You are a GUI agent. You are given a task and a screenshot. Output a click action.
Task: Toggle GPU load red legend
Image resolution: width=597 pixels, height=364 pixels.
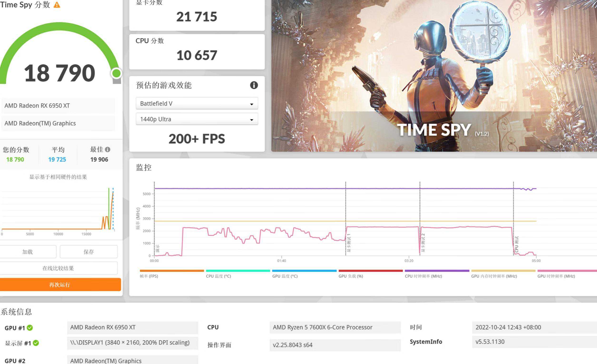point(350,276)
